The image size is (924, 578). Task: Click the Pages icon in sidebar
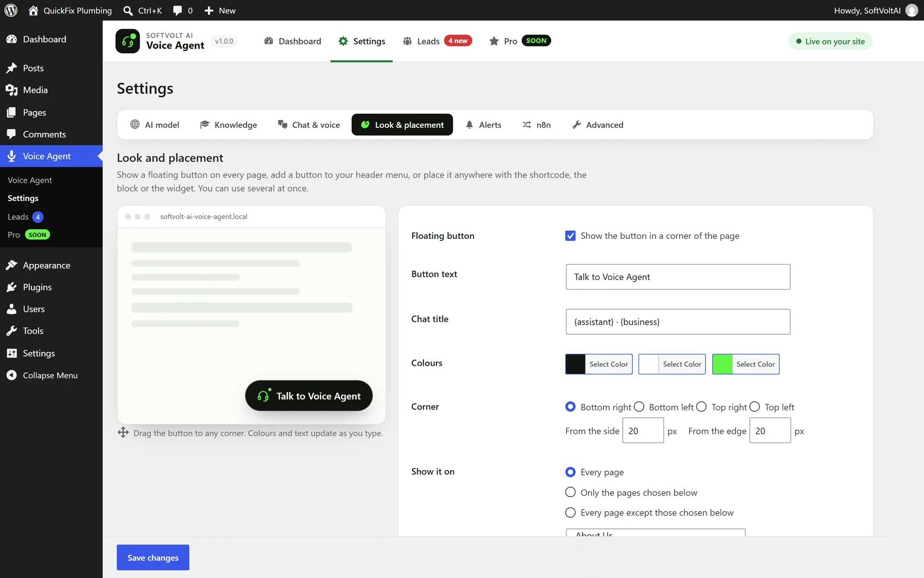pyautogui.click(x=12, y=112)
